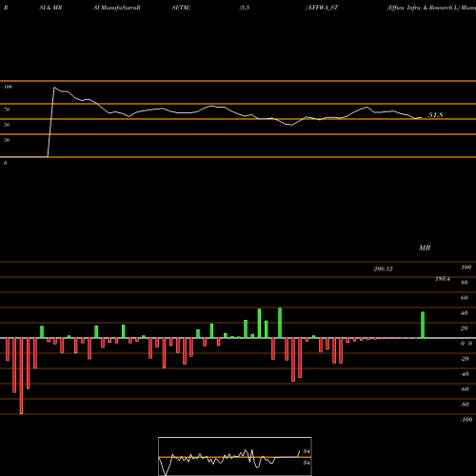Click the '(5,5' parameter text
The image size is (476, 476).
pyautogui.click(x=245, y=8)
